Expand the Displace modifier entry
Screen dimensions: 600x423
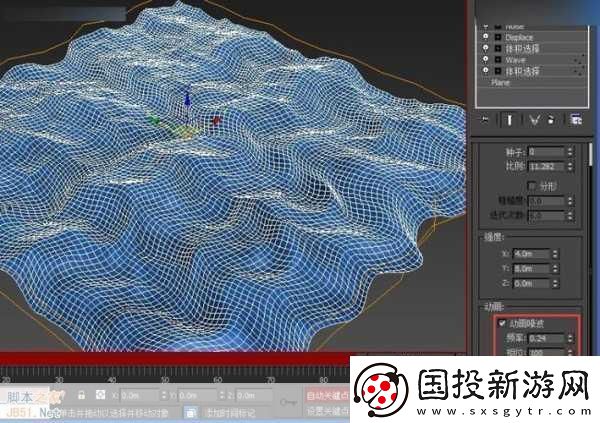click(498, 37)
